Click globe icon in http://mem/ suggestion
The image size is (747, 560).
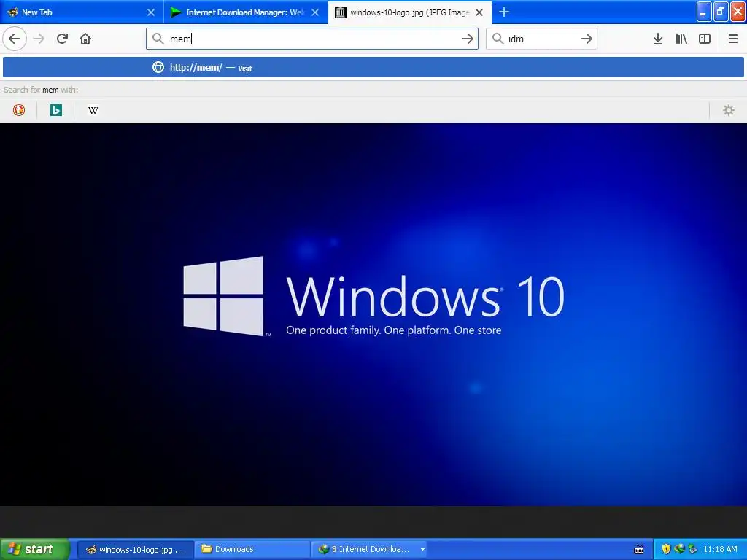coord(158,67)
